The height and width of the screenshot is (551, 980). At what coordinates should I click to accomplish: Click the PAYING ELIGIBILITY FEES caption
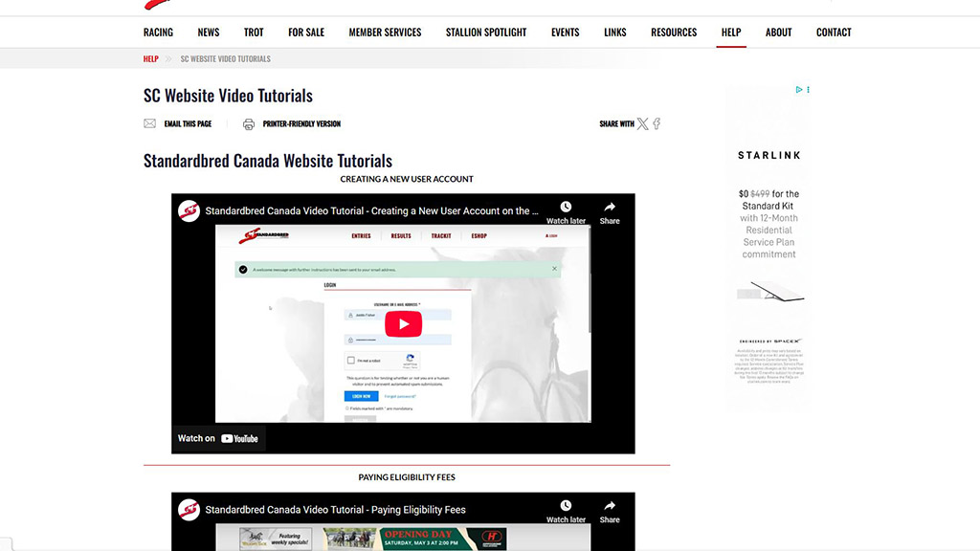(406, 477)
